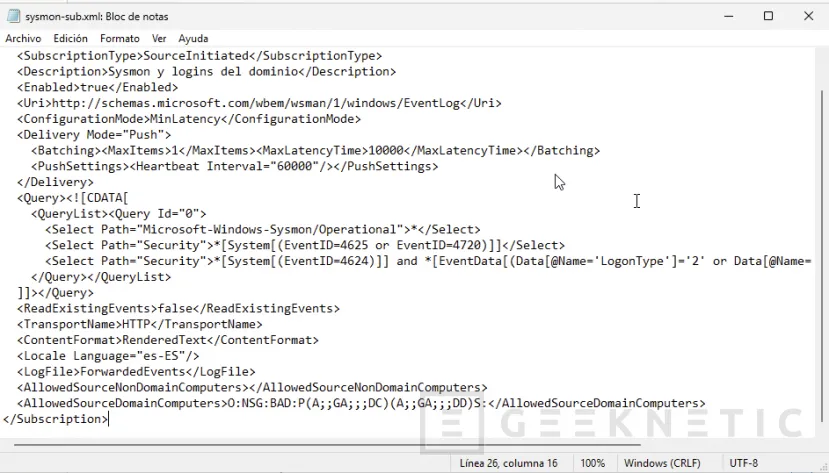Viewport: 829px width, 473px height.
Task: Click the Description 'Sysmon y logins del dominio' line
Action: pos(206,72)
